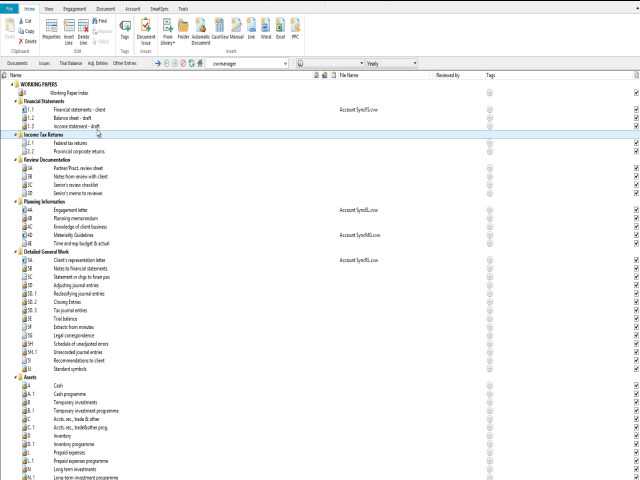
Task: Click the Trial Balance toolbar button
Action: pos(71,63)
